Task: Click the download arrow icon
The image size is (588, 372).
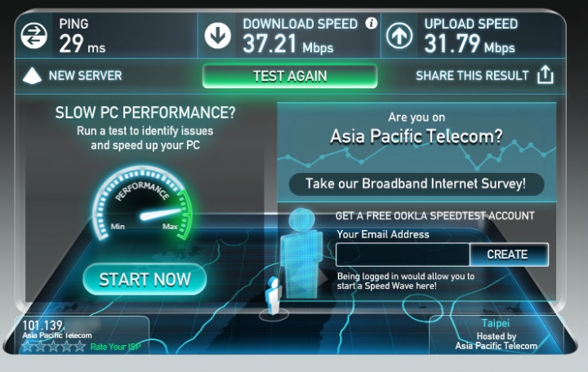Action: pos(217,36)
